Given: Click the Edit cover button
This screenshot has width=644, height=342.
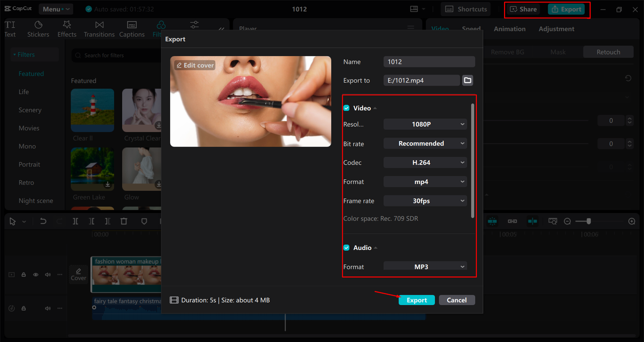Looking at the screenshot, I should 195,65.
